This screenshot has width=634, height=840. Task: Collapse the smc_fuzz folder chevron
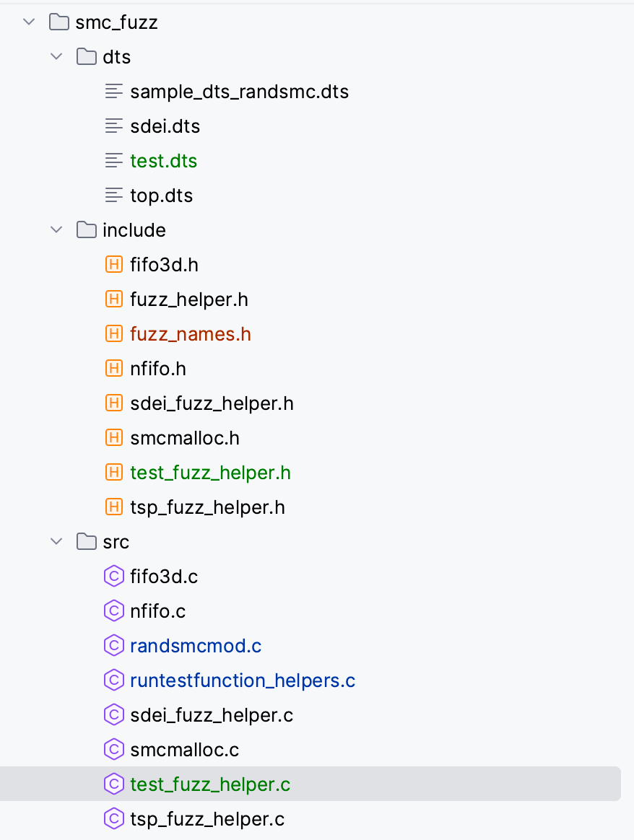tap(29, 22)
